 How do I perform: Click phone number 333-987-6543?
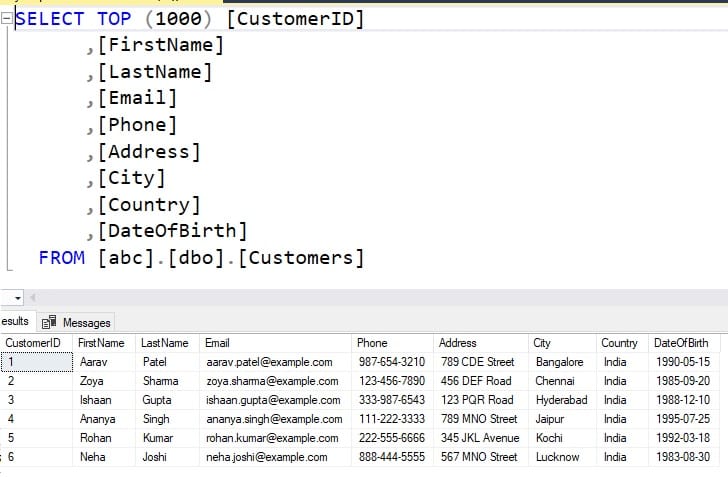[391, 400]
